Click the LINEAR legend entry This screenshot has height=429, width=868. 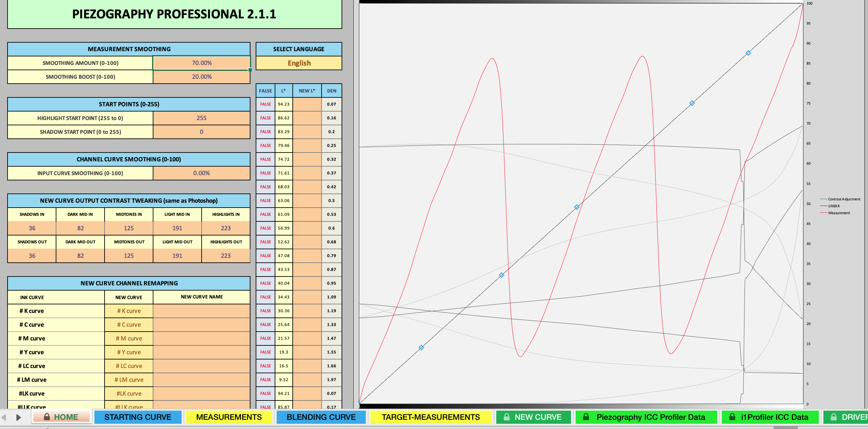[830, 206]
